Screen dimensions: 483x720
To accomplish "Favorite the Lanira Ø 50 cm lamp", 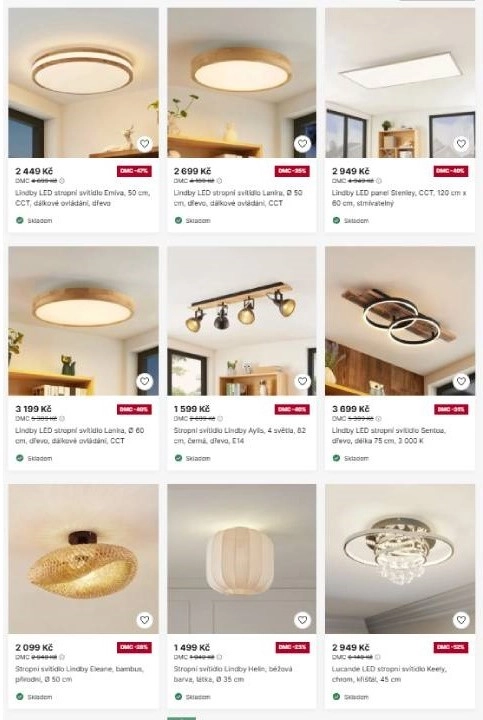I will [303, 144].
